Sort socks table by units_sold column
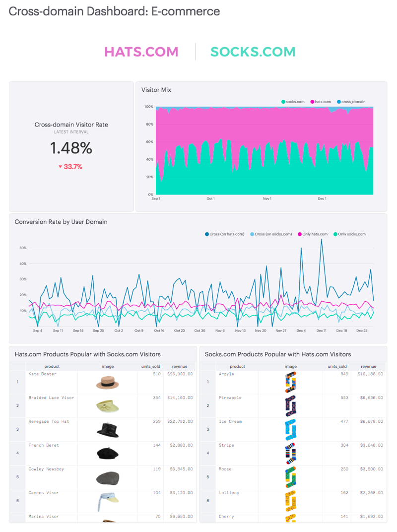This screenshot has width=397, height=532. pyautogui.click(x=337, y=366)
